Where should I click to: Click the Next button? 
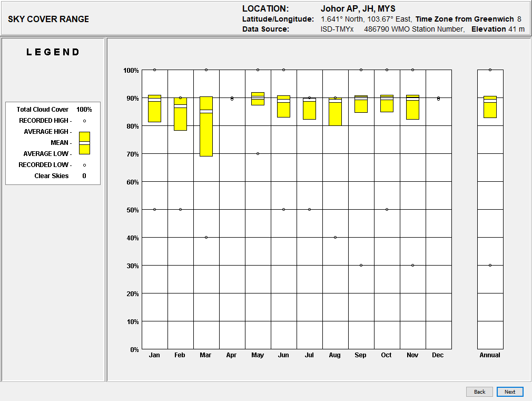(509, 392)
